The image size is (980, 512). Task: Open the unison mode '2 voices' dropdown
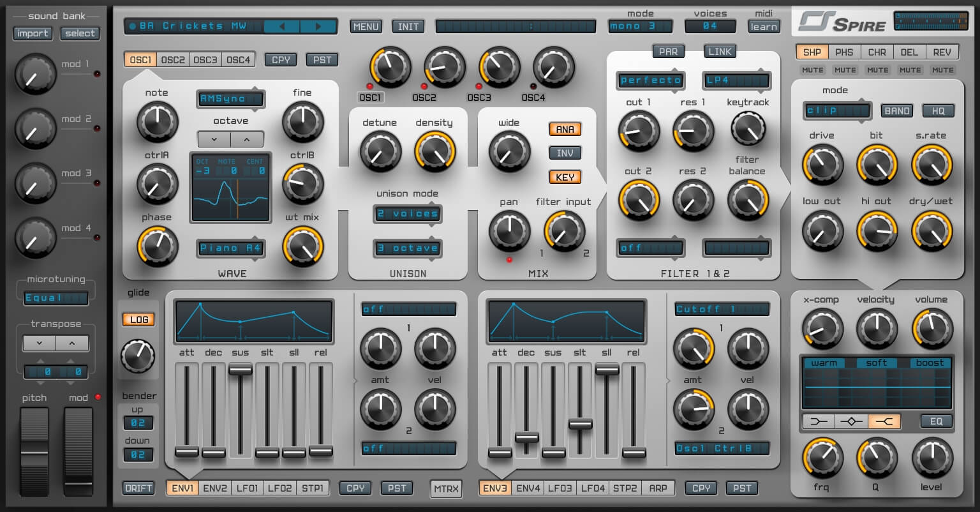[407, 214]
